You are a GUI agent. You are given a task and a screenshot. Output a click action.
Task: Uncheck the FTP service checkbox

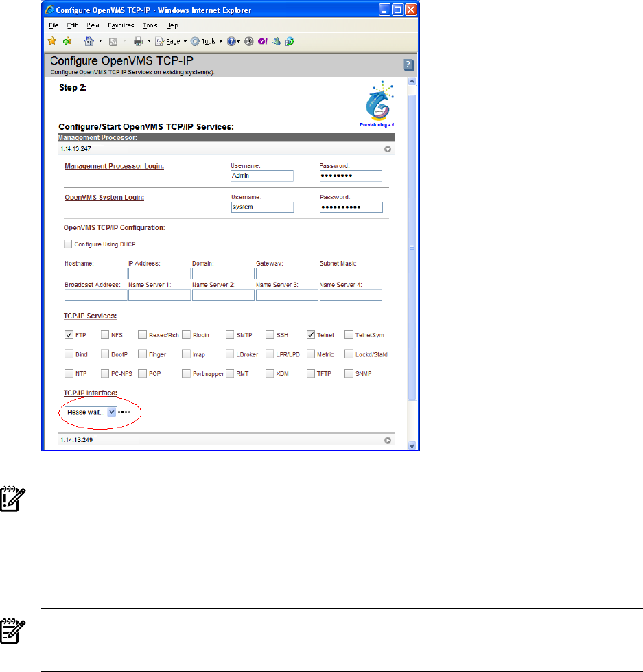69,335
